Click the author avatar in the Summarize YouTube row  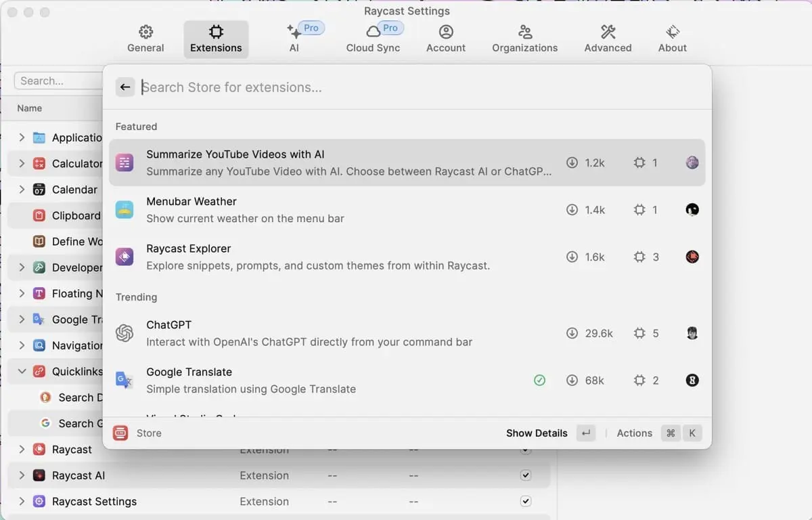[x=692, y=162]
